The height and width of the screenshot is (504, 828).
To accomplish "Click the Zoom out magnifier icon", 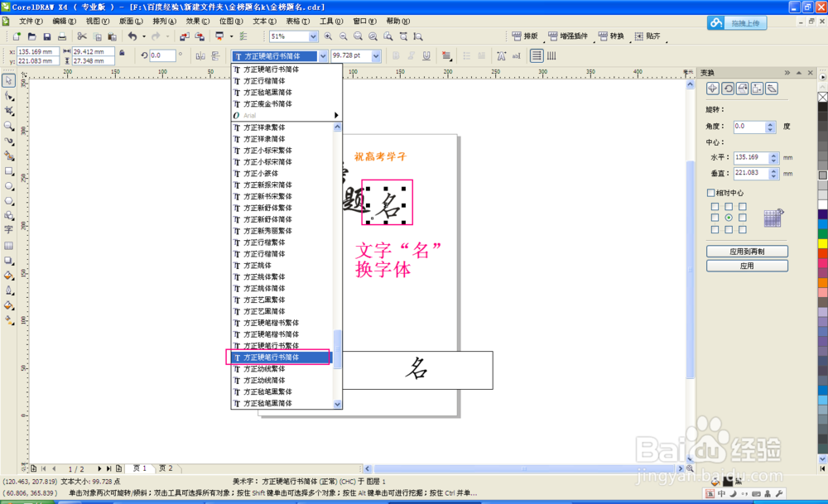I will point(344,36).
